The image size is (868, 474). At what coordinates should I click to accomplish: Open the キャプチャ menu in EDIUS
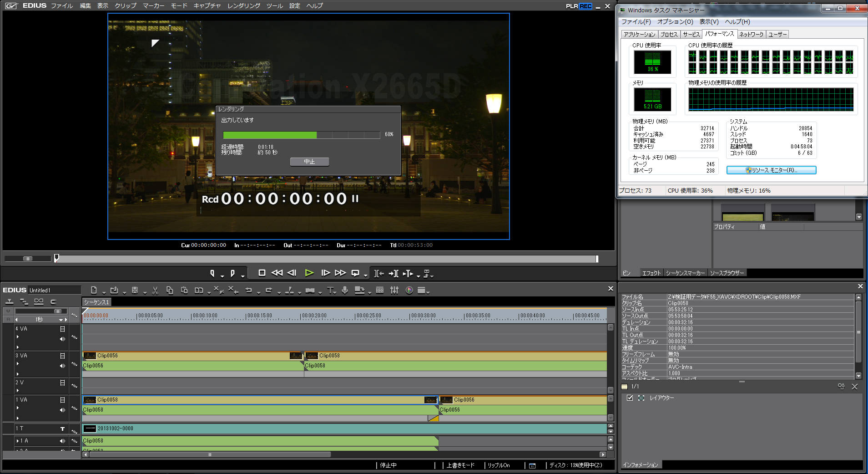pos(207,6)
